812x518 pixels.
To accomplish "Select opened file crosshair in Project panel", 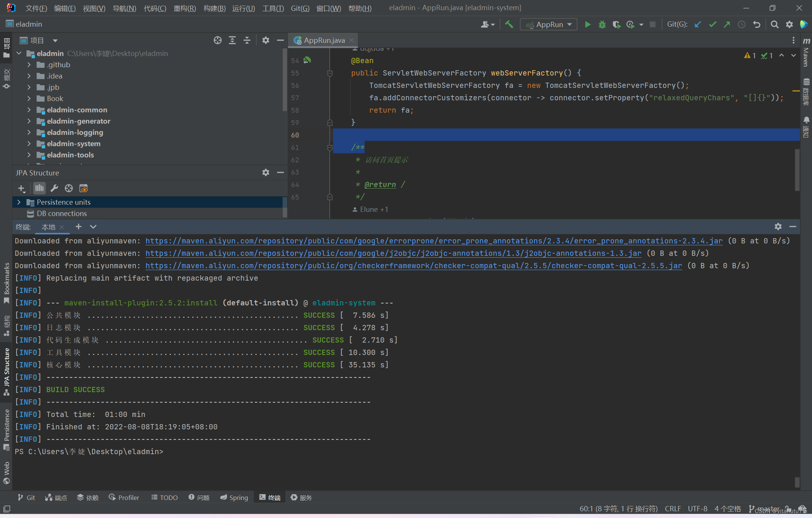I will click(x=218, y=40).
